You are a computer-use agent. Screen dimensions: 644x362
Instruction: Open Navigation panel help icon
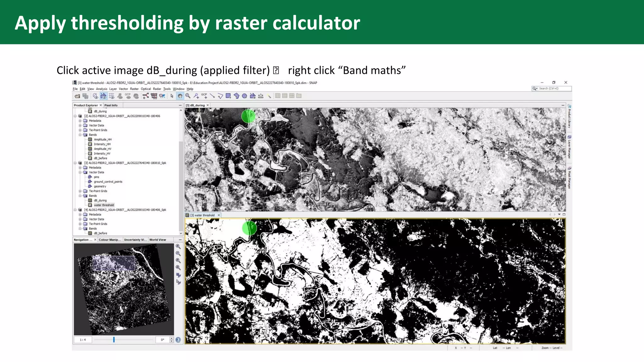coord(178,340)
